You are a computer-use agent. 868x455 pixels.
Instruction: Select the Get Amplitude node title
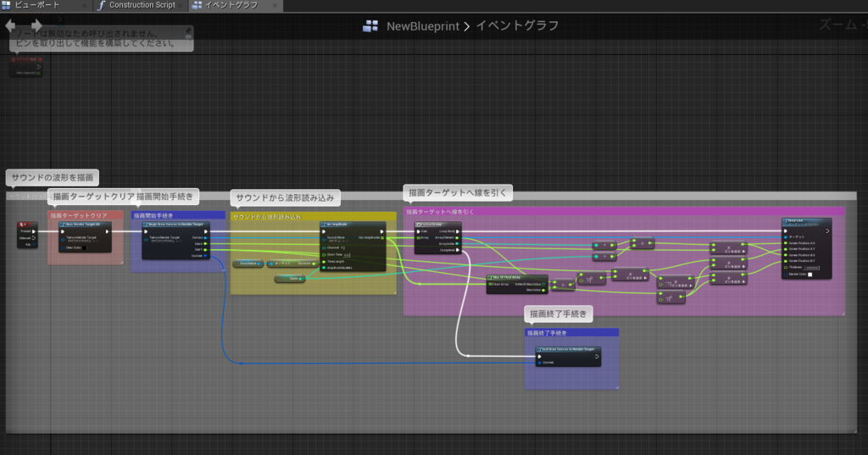tap(353, 225)
